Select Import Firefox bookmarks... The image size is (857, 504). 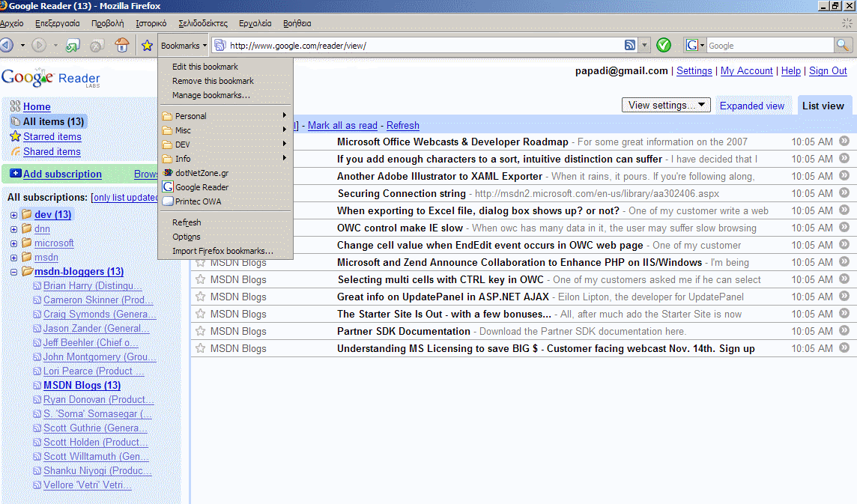[x=225, y=251]
